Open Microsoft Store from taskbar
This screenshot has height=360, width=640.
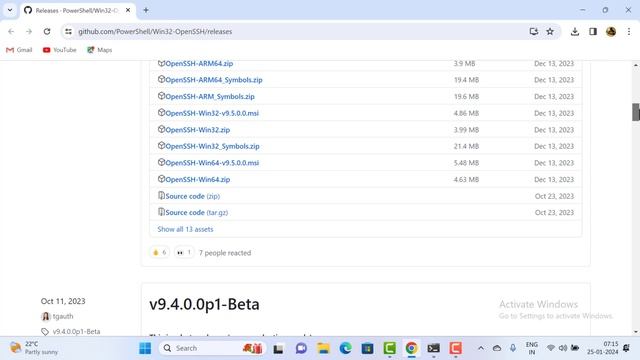pyautogui.click(x=367, y=348)
